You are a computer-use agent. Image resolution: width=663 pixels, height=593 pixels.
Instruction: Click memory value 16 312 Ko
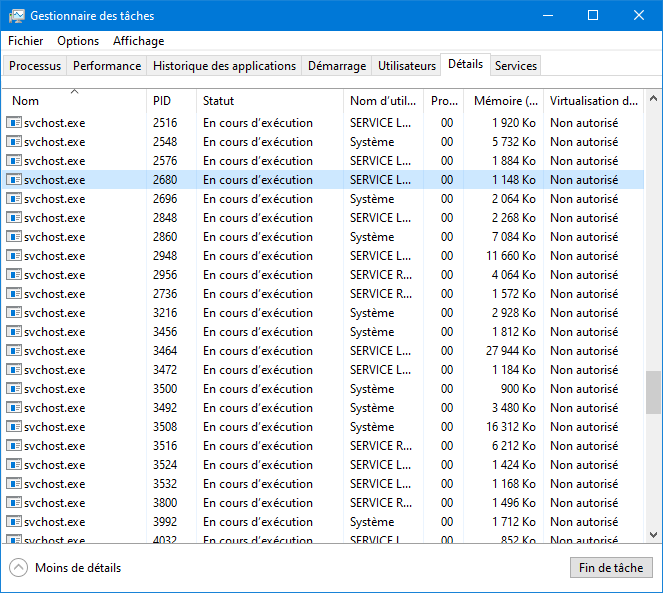click(510, 427)
